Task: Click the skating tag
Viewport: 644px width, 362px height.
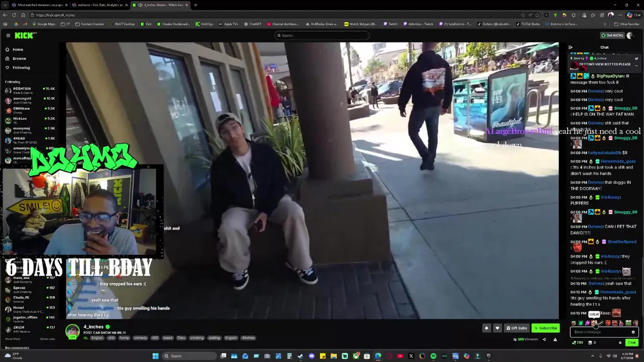Action: pyautogui.click(x=214, y=338)
